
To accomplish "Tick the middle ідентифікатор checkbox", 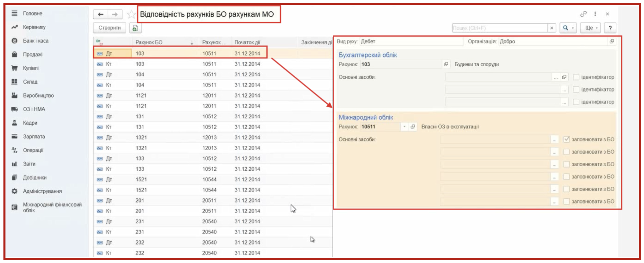I will point(576,90).
